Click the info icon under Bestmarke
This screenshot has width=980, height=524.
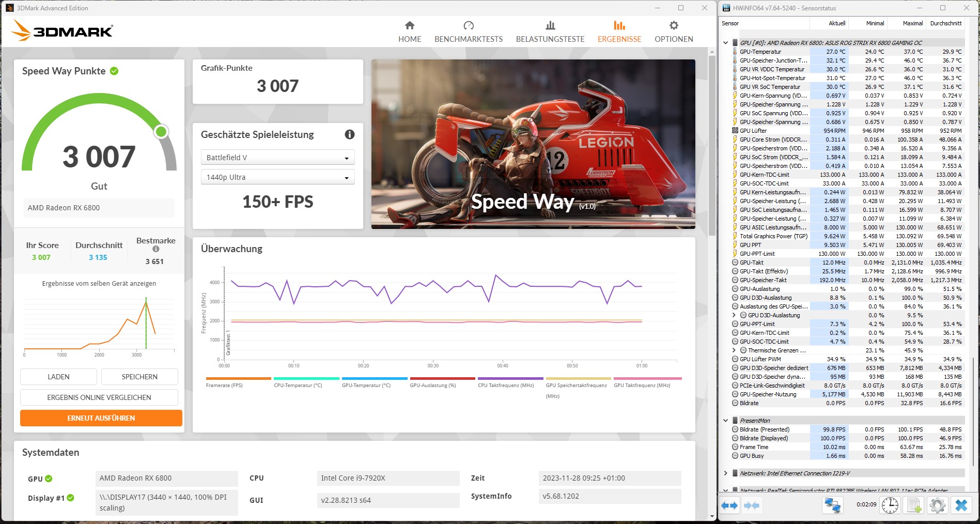(156, 249)
